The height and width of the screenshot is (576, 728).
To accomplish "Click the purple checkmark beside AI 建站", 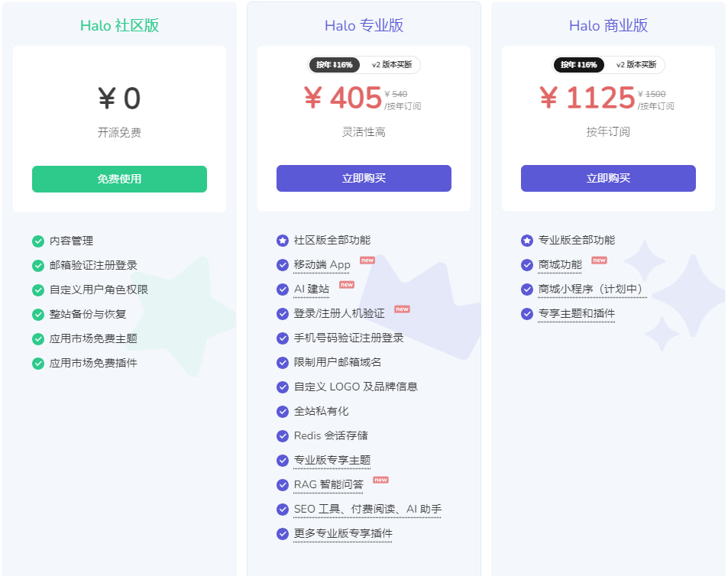I will click(x=282, y=289).
